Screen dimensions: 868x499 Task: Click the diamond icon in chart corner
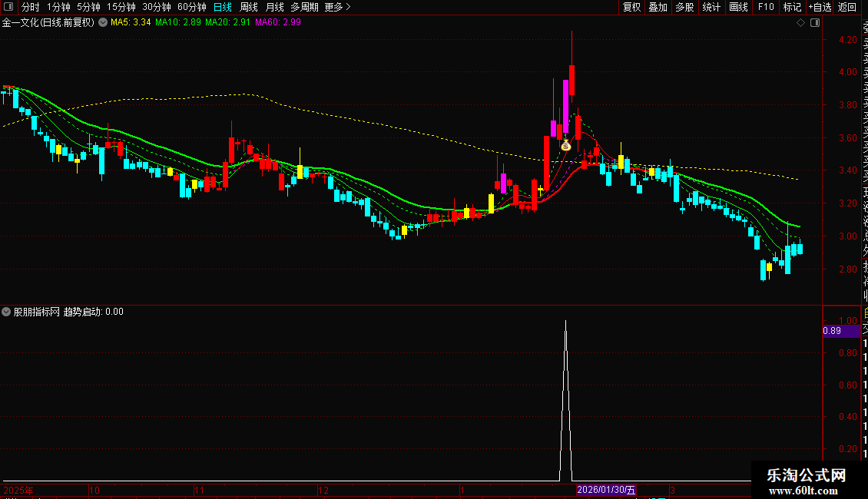pos(800,23)
